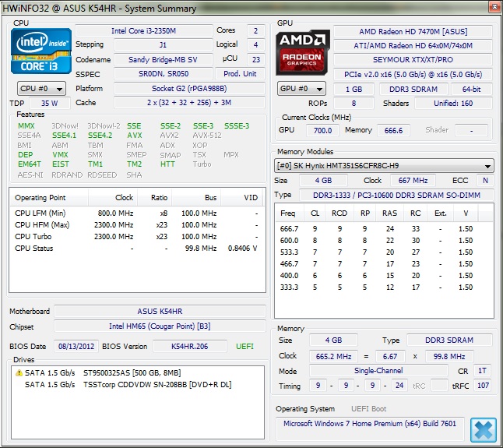The image size is (503, 448).
Task: Click the Freq column header in memory table
Action: 290,213
